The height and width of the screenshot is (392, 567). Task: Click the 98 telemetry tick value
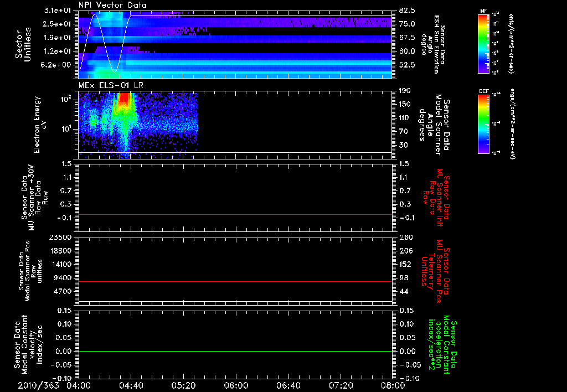click(x=404, y=278)
